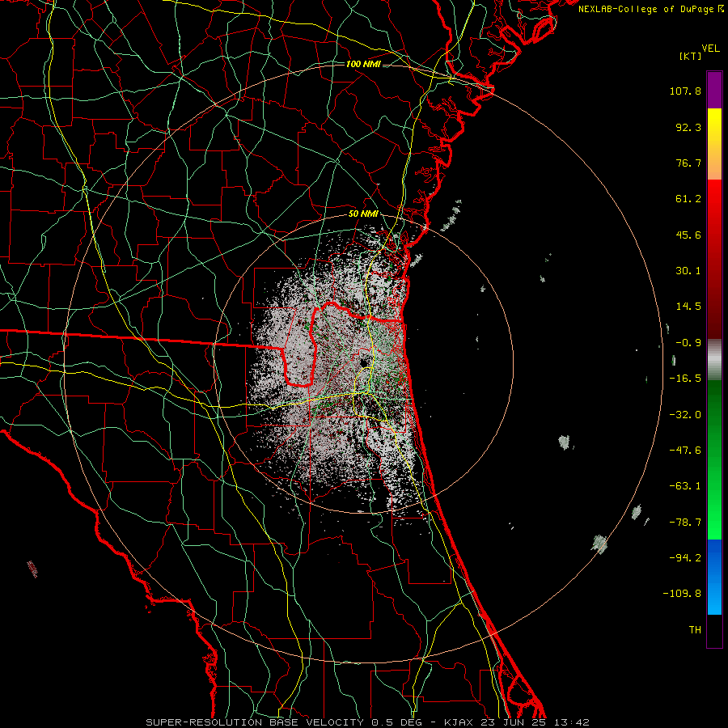Click the -16.5 legend value

coord(685,379)
